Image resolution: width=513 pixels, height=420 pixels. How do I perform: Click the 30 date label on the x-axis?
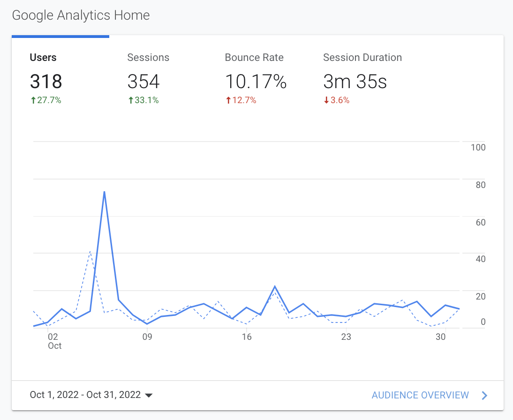tap(441, 337)
